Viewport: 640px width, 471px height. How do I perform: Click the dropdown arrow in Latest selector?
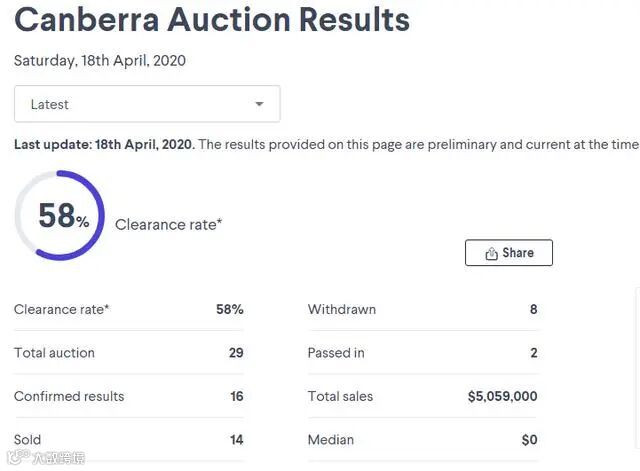point(260,104)
